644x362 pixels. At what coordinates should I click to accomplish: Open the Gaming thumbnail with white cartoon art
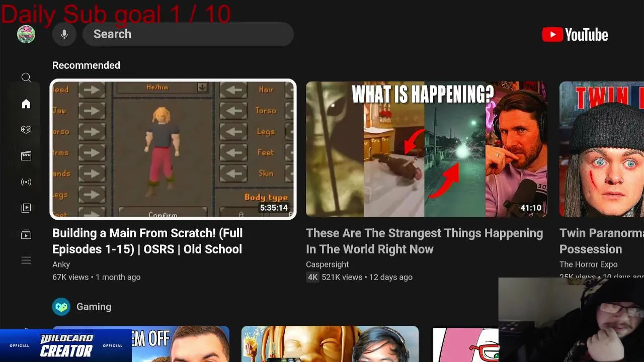tap(465, 344)
